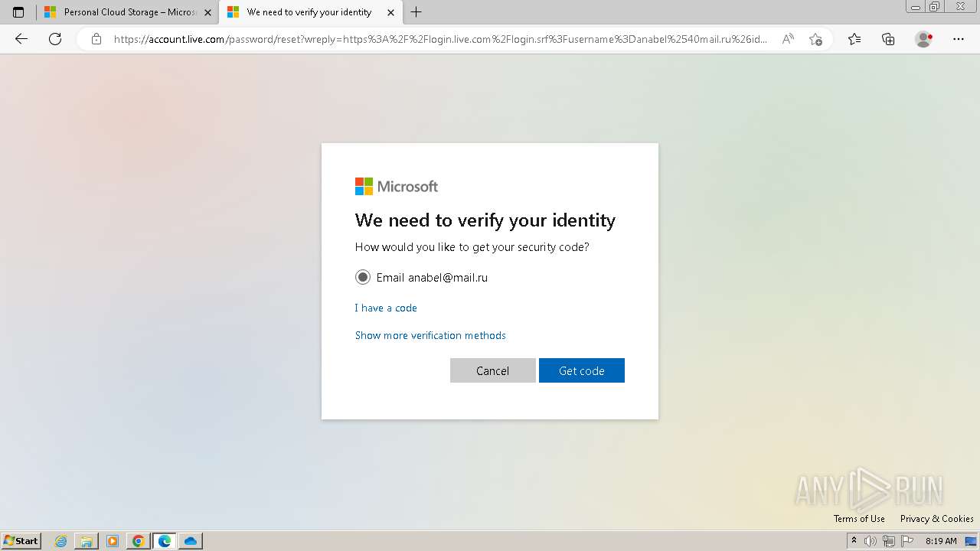Screen dimensions: 980x551
Task: Add this page to favorites
Action: click(815, 39)
